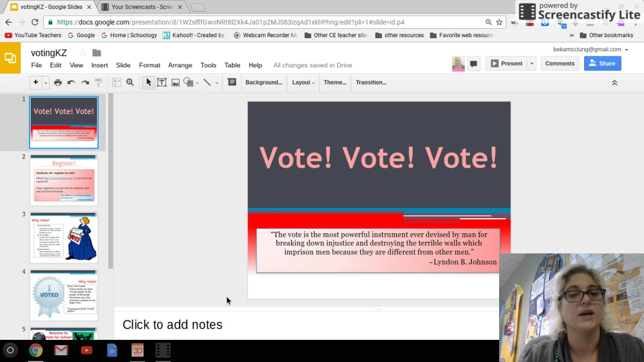This screenshot has height=362, width=644.
Task: Click the Background... button
Action: coord(264,82)
